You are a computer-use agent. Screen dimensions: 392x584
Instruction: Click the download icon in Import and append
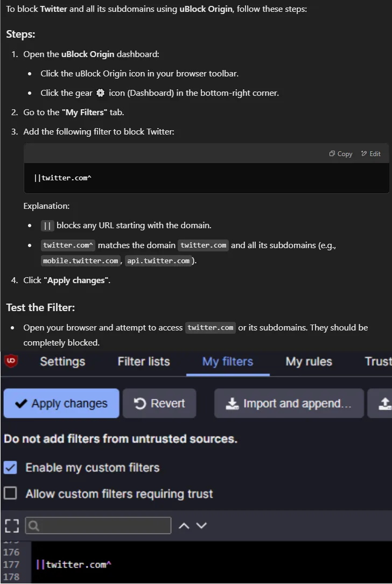(x=232, y=403)
